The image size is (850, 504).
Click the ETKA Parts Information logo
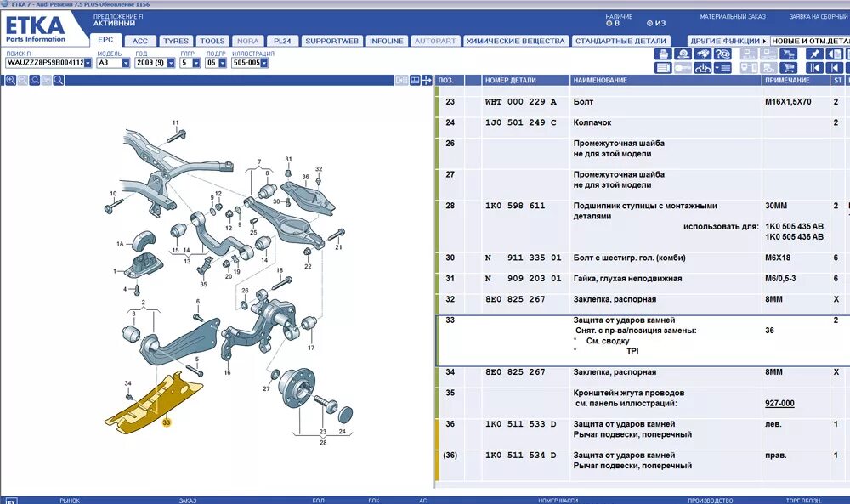(x=35, y=29)
